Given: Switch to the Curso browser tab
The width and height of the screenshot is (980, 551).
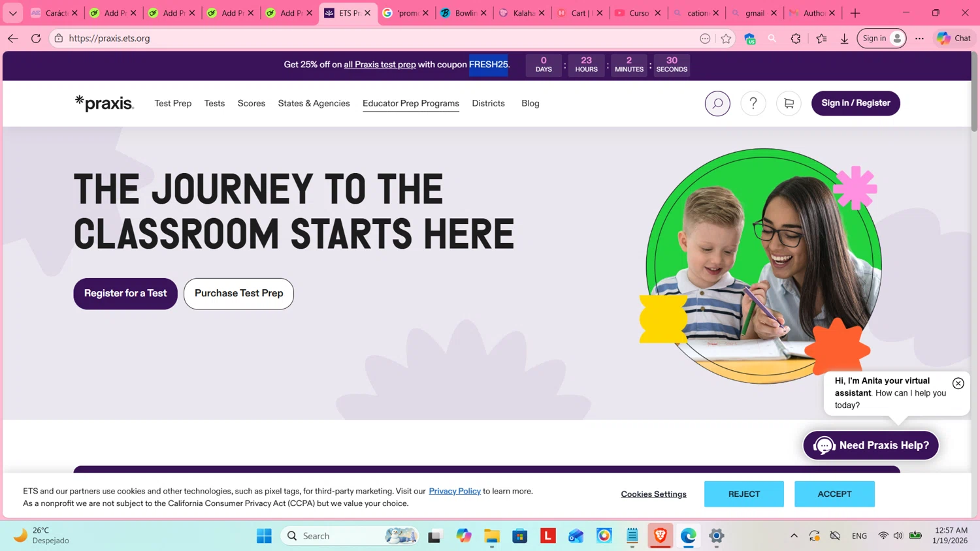Looking at the screenshot, I should 638,13.
